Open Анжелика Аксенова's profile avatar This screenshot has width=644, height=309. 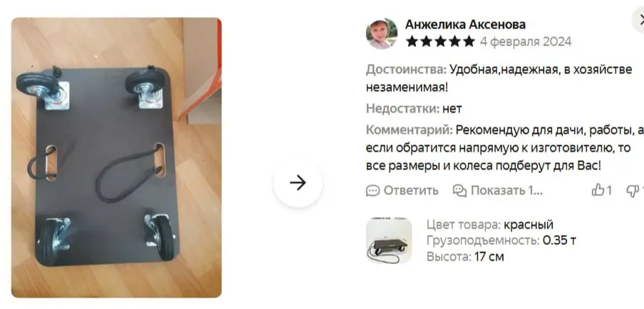tap(382, 33)
